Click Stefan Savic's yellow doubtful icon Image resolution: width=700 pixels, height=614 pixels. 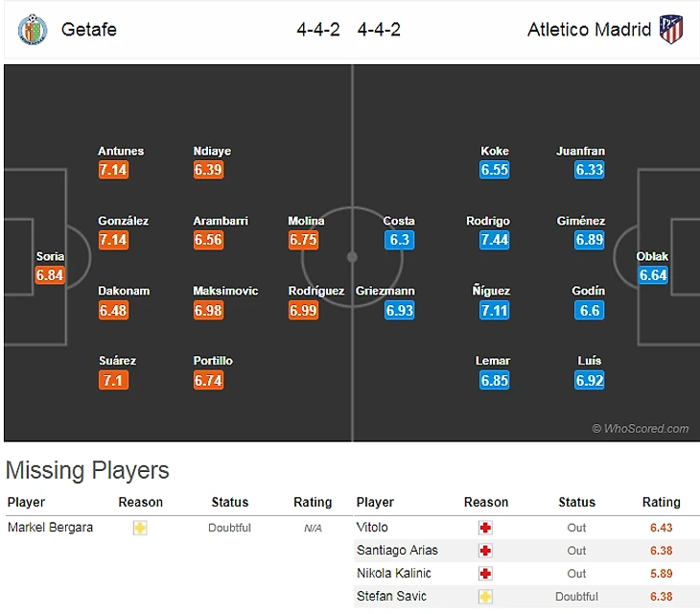click(x=485, y=597)
